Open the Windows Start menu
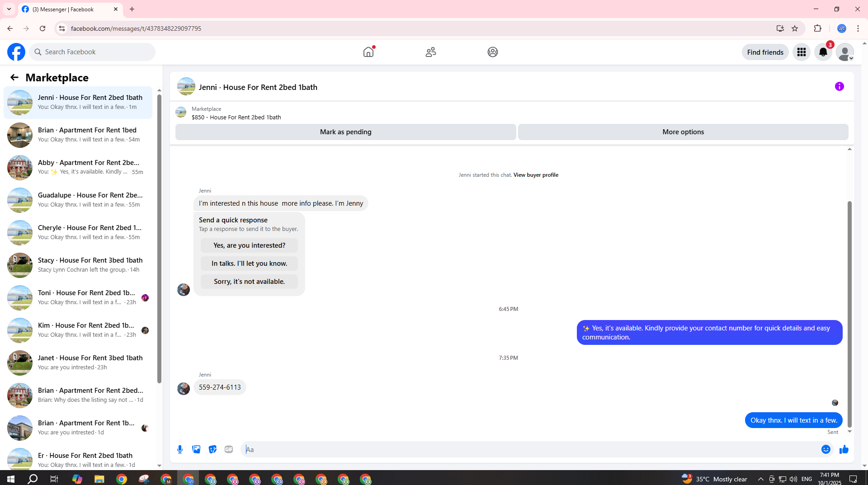This screenshot has height=485, width=868. click(x=11, y=479)
